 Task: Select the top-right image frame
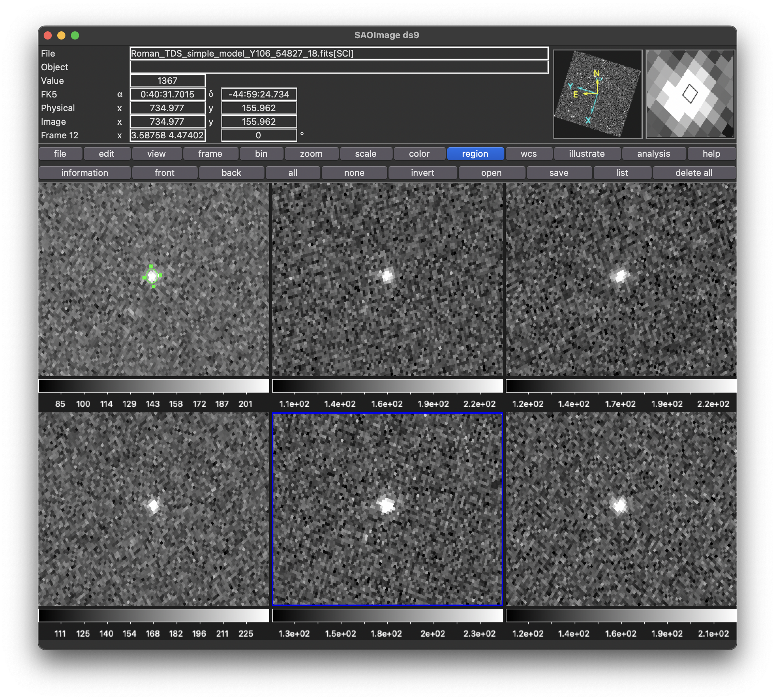point(621,279)
